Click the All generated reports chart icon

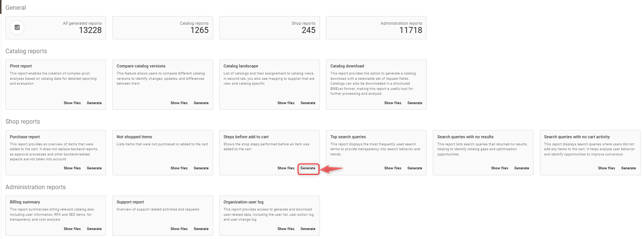click(x=17, y=27)
